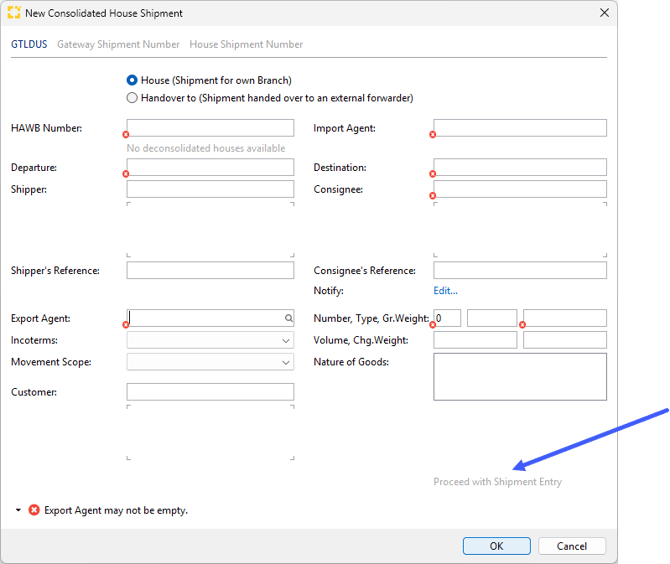The height and width of the screenshot is (564, 670).
Task: Click into the Destination field
Action: (x=520, y=167)
